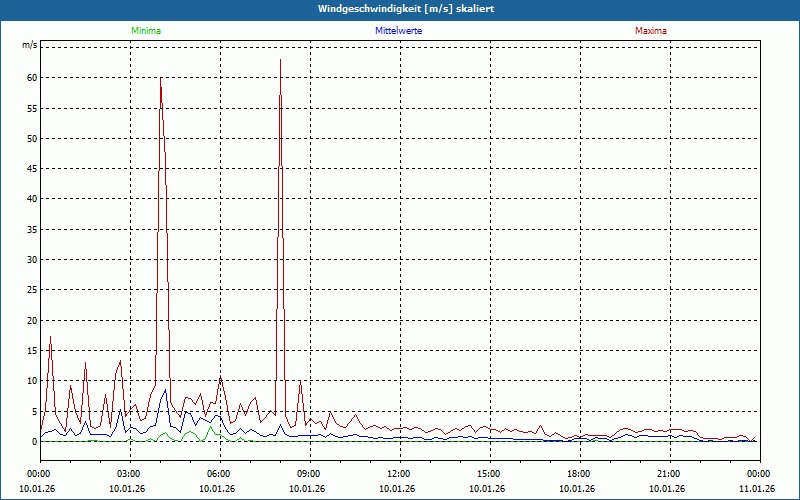
Task: Click the tall red peak near 04:00
Action: click(x=161, y=78)
